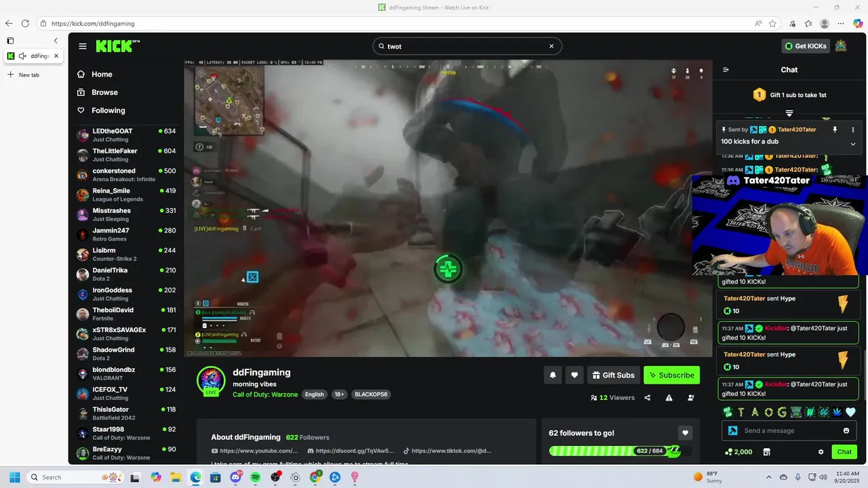This screenshot has height=488, width=868.
Task: Open conkerstoned channel
Action: point(126,174)
